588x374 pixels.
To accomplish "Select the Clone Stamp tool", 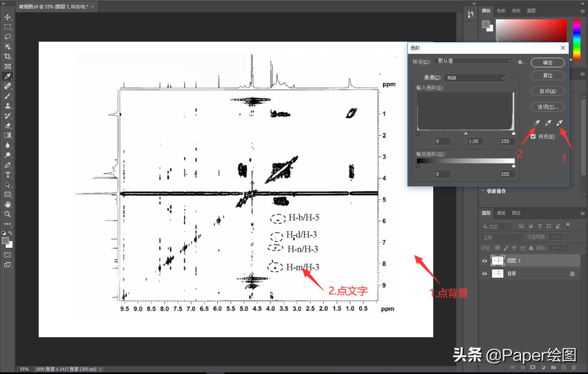I will pos(8,106).
